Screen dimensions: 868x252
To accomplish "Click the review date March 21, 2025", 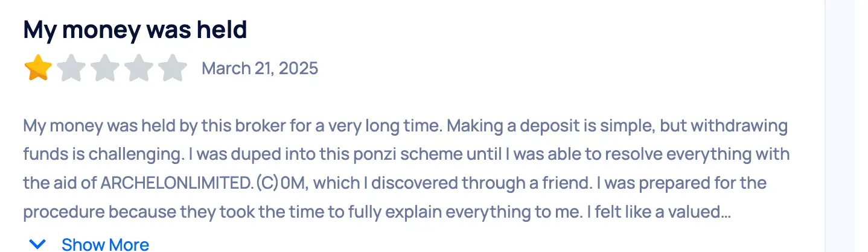I will (260, 68).
